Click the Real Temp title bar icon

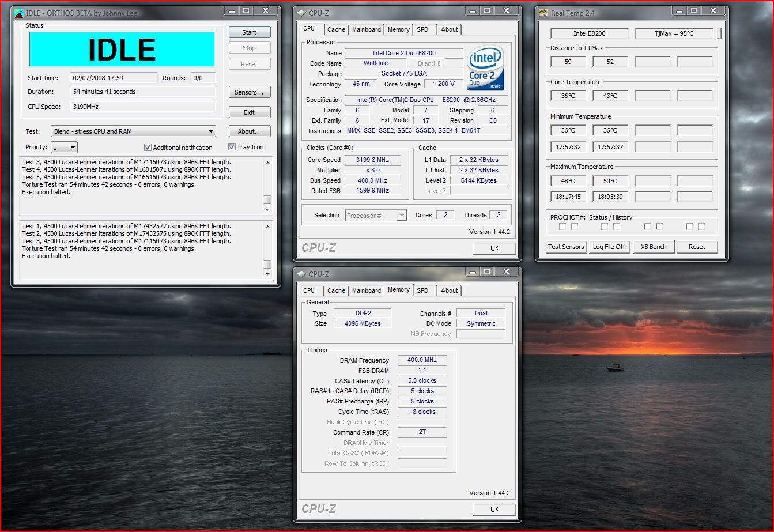coord(543,13)
